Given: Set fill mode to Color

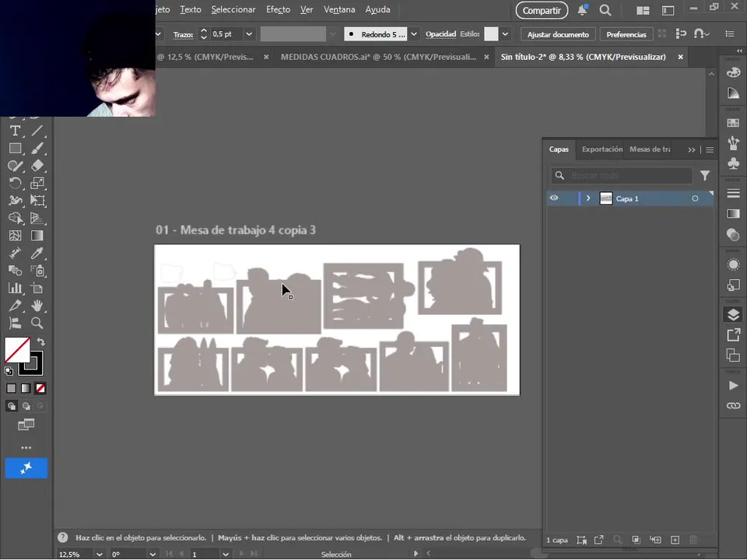Looking at the screenshot, I should 12,389.
